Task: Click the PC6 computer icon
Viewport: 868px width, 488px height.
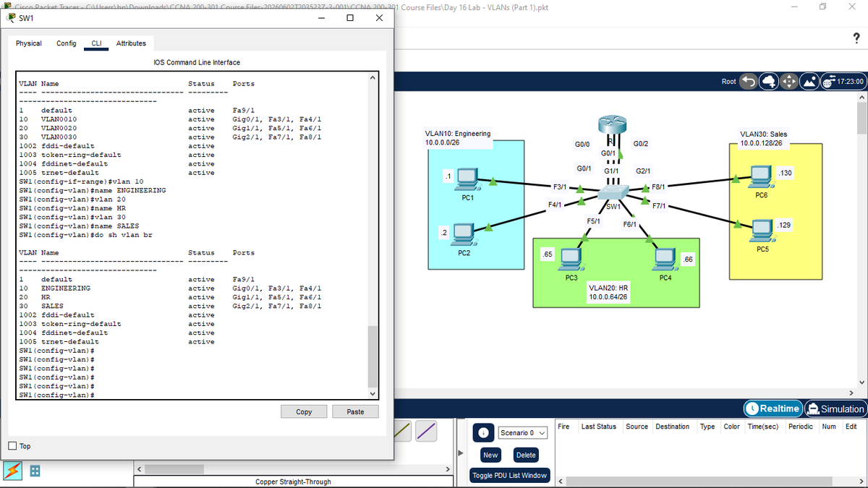Action: [760, 177]
